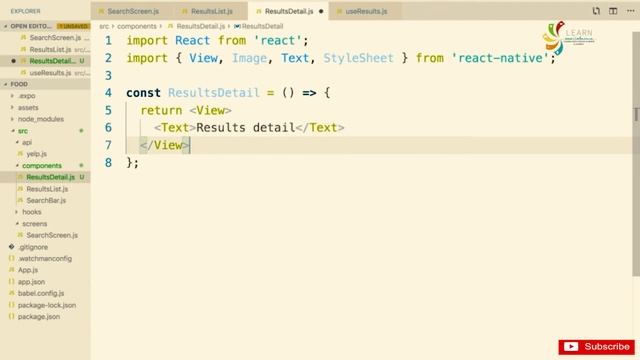Collapse the src folder

tap(23, 131)
